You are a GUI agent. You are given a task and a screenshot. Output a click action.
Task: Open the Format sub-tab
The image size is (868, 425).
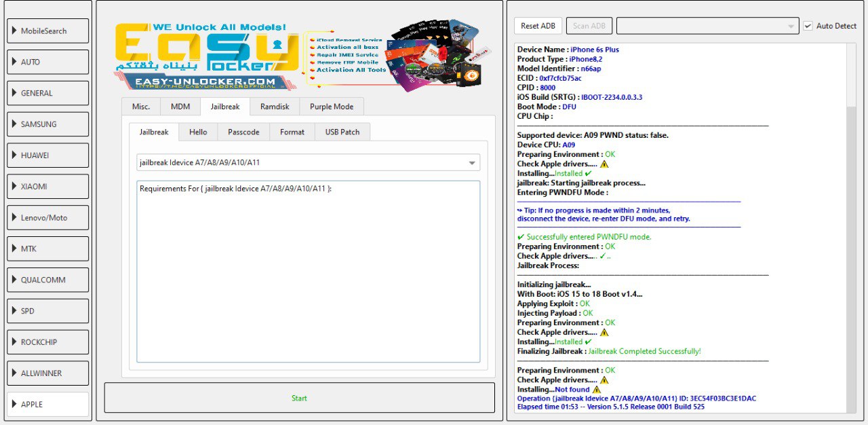point(292,132)
